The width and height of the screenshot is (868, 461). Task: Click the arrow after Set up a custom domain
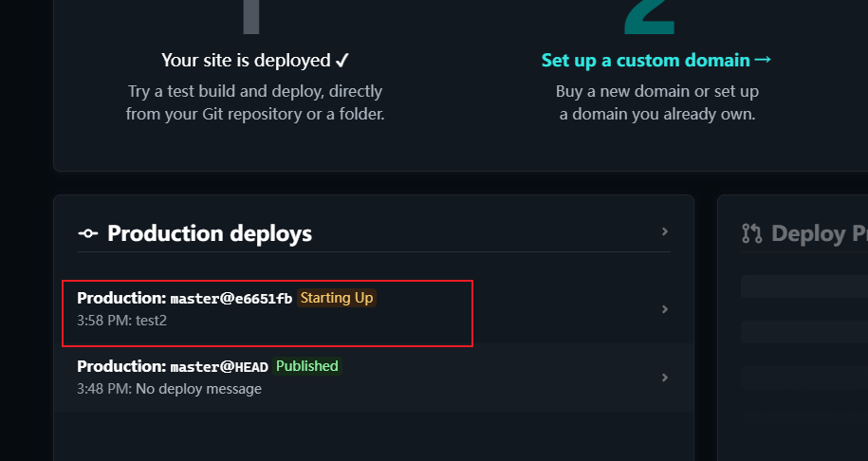click(x=763, y=59)
